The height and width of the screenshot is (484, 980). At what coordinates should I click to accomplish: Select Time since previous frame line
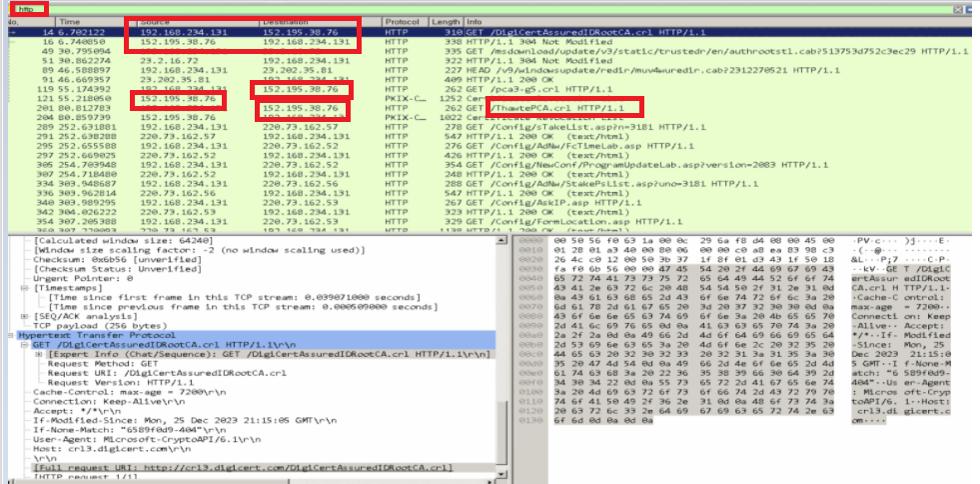point(243,307)
